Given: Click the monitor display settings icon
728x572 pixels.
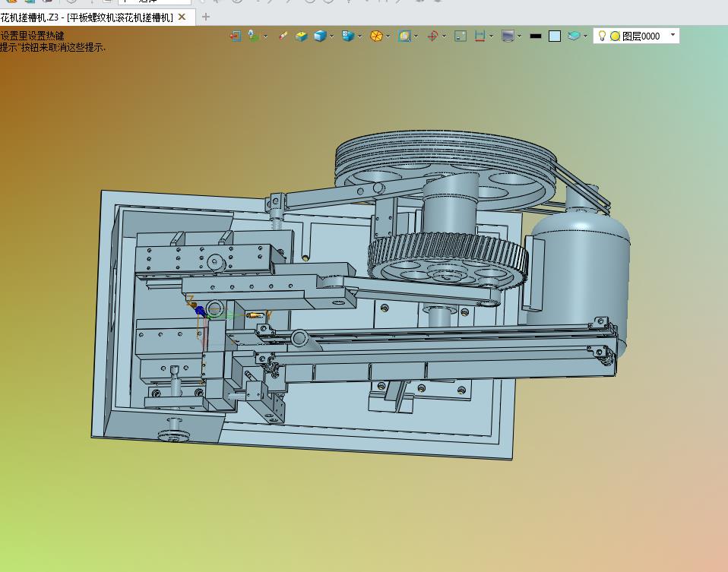Looking at the screenshot, I should tap(508, 36).
